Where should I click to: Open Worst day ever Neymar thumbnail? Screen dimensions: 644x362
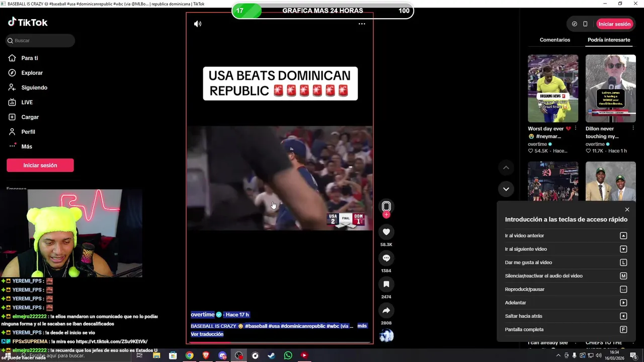553,88
